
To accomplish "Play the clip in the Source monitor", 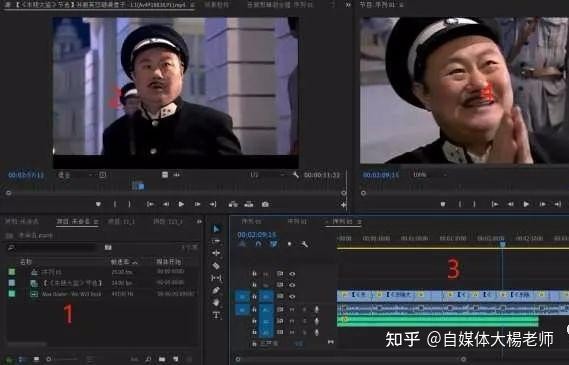I will tap(181, 204).
